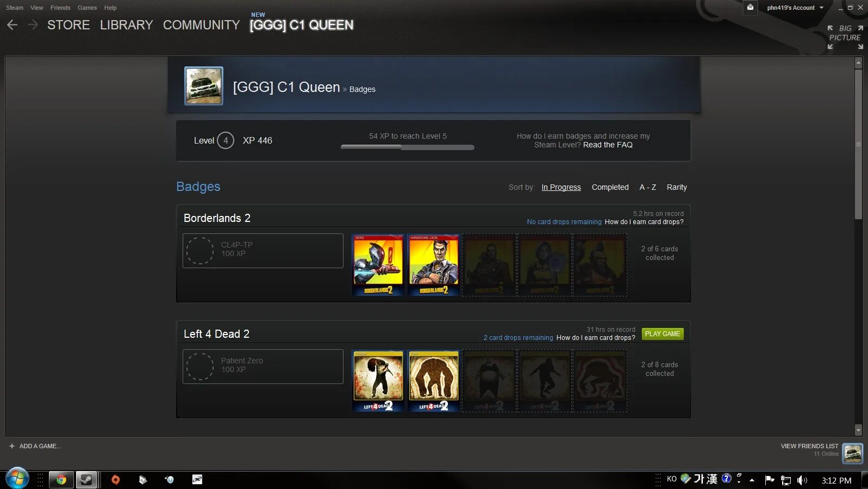Go to the LIBRARY tab
Viewport: 868px width, 489px height.
coord(126,25)
